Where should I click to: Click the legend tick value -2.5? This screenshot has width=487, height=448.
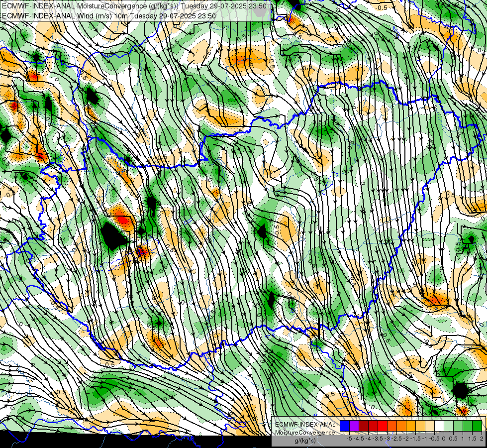[x=396, y=439]
